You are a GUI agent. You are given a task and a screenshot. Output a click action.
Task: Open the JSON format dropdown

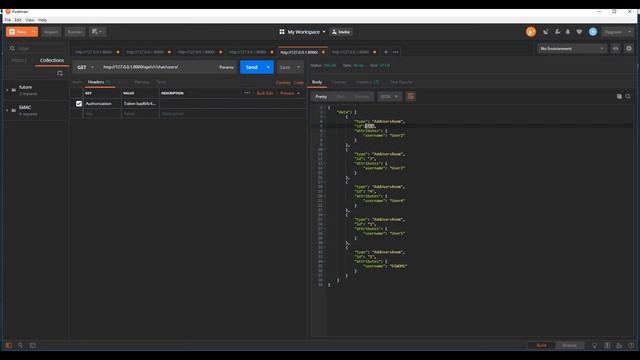pos(389,97)
